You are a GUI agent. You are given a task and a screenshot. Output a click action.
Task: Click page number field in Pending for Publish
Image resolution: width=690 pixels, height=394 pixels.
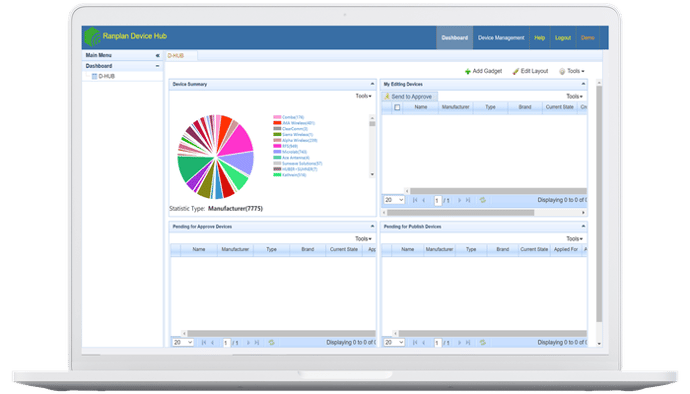tap(437, 343)
